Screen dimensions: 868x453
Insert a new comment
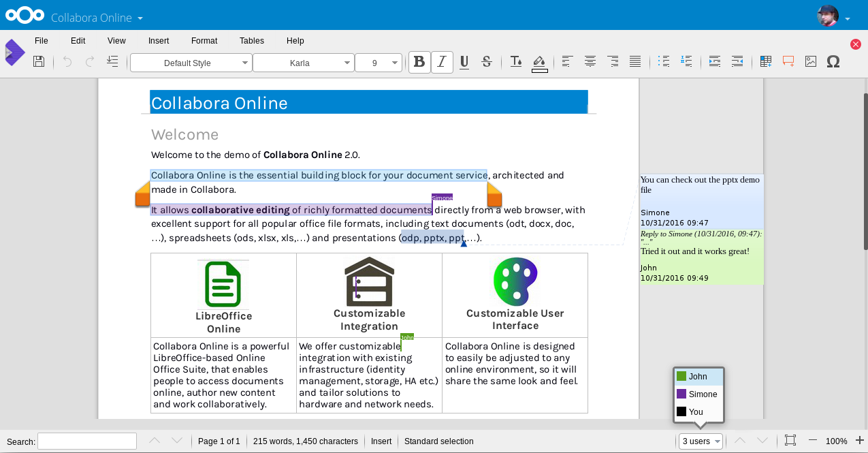[x=788, y=61]
